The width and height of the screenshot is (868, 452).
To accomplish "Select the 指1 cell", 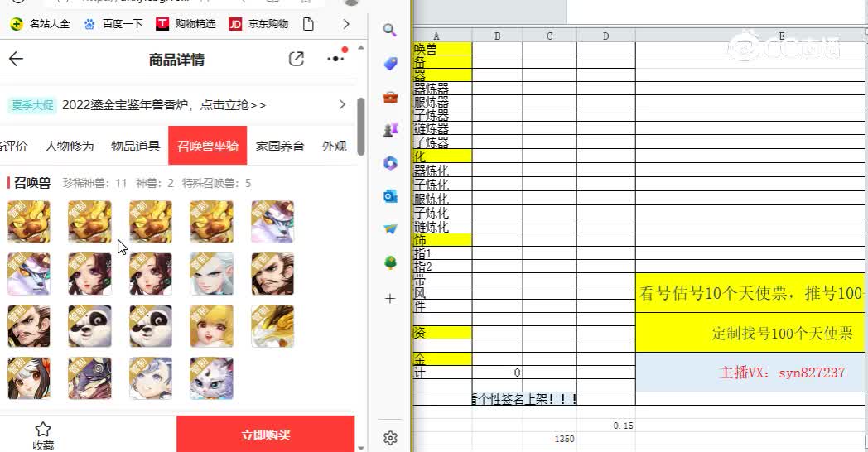I will pos(442,253).
